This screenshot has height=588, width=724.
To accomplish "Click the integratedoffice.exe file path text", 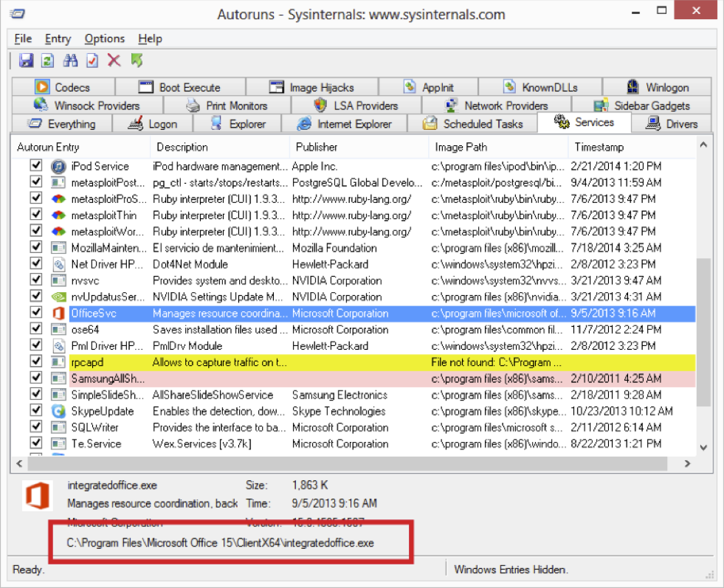I will 220,543.
